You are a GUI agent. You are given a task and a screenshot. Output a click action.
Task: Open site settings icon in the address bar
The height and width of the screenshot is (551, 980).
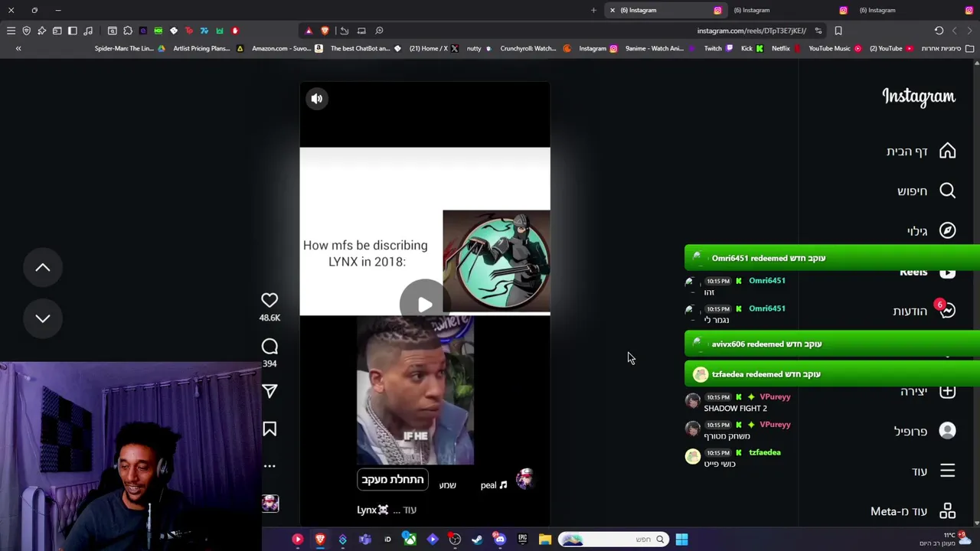[x=818, y=31]
